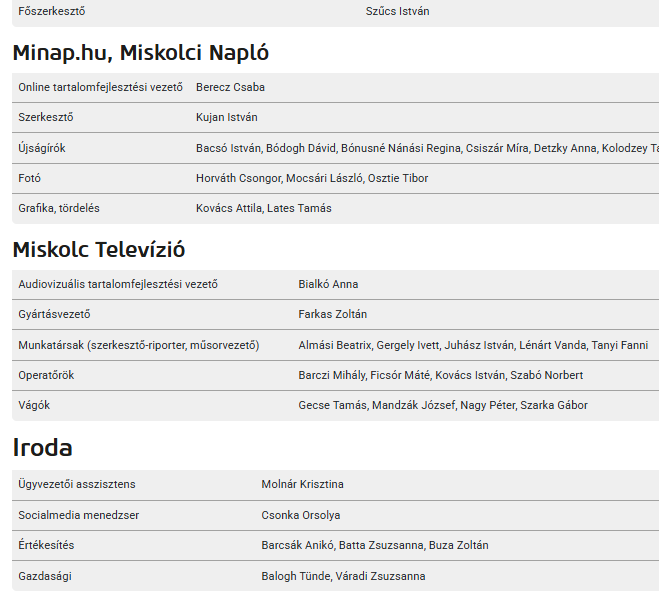Click the 'Ügyvezetői asszisztens' label
This screenshot has width=659, height=600.
click(x=77, y=484)
